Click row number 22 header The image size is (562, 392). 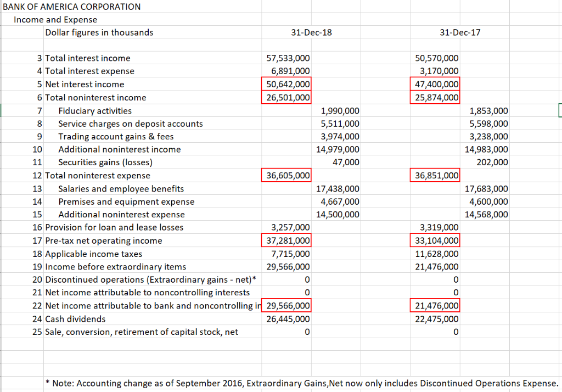coord(37,306)
